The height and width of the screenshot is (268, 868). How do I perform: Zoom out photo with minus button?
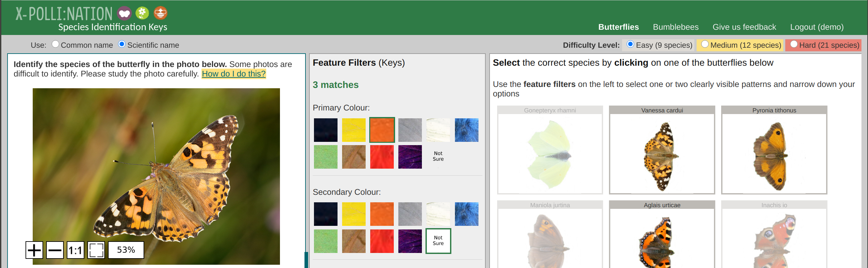click(55, 250)
